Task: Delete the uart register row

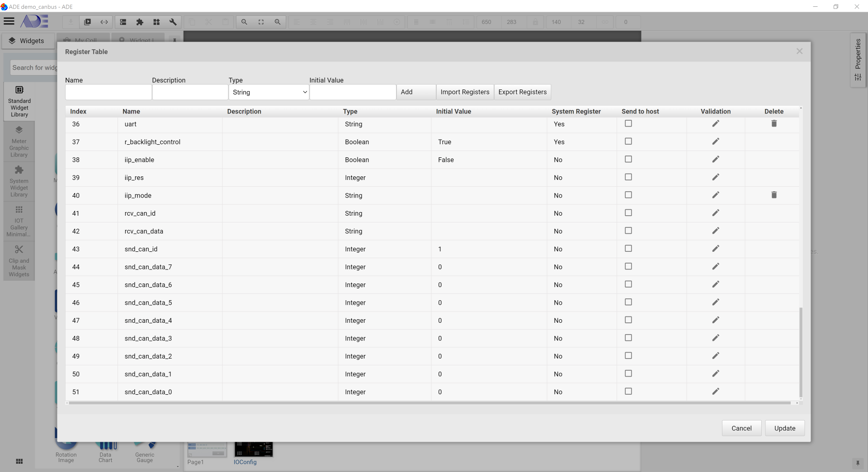Action: coord(774,123)
